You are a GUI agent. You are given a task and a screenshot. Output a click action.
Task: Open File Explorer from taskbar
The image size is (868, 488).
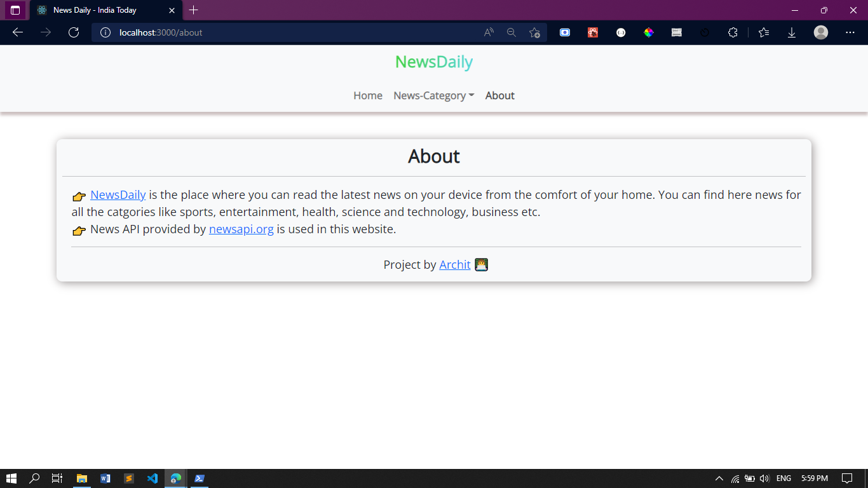82,478
